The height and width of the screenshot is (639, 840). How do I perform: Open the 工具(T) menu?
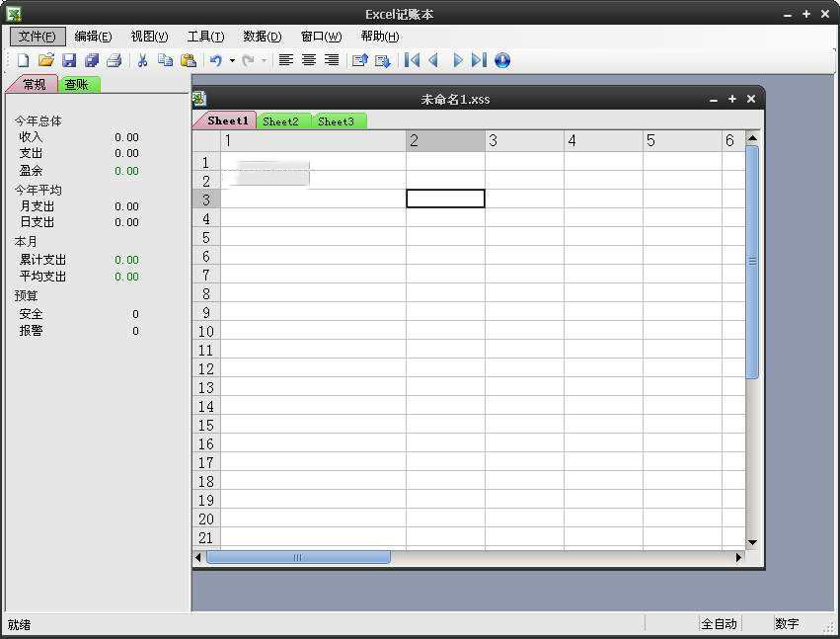click(x=205, y=37)
